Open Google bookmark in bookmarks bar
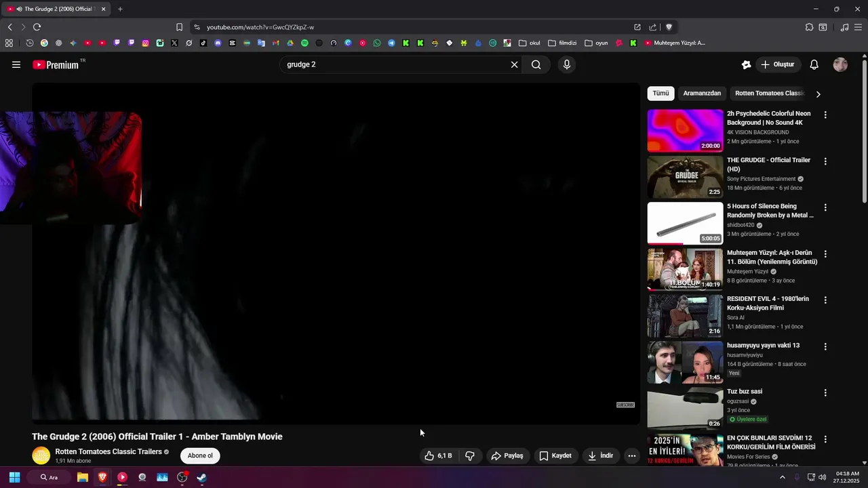Screen dimensions: 868x488 tap(44, 43)
